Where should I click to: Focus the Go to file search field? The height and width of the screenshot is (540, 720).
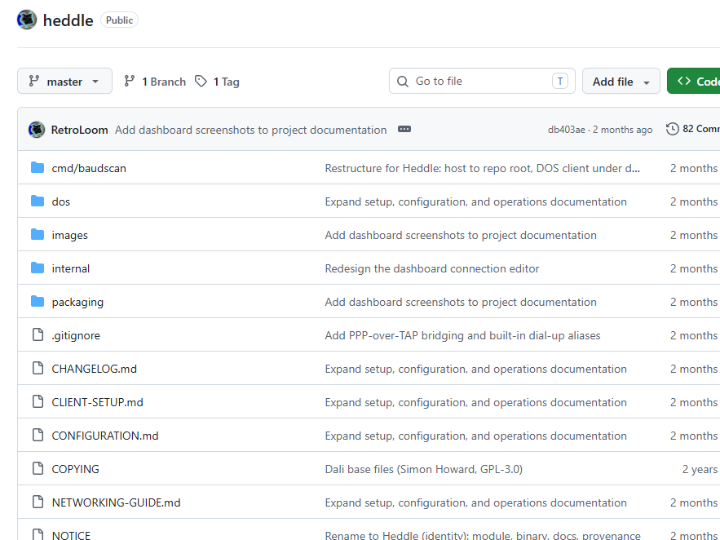click(x=482, y=81)
